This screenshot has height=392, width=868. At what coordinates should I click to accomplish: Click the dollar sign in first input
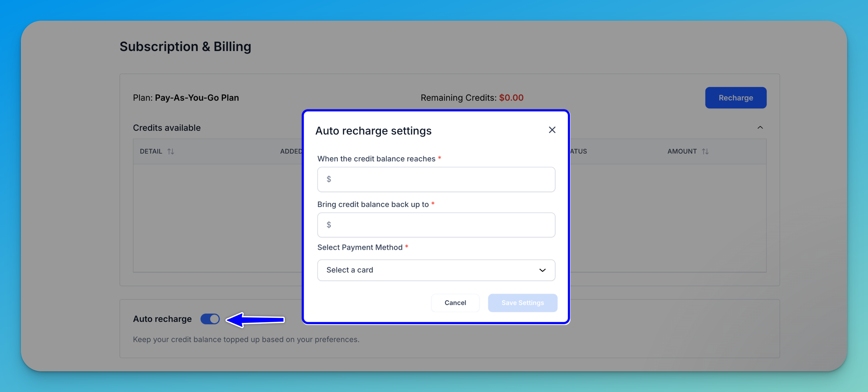point(329,179)
